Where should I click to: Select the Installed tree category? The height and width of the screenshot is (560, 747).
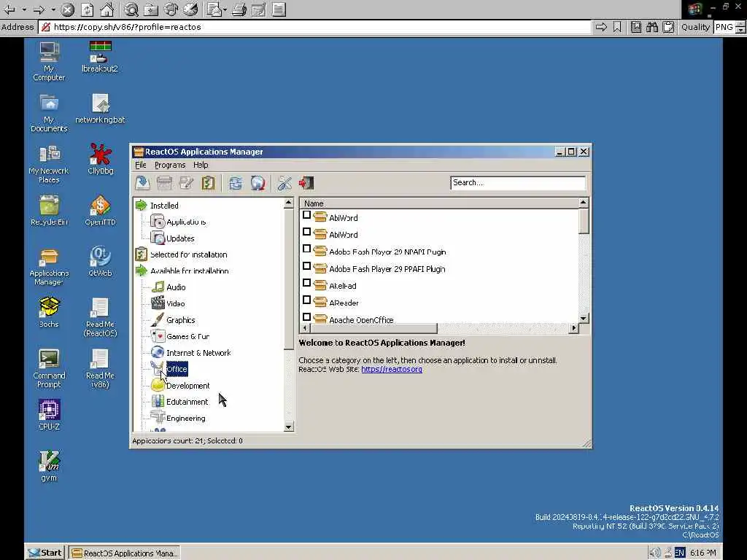pyautogui.click(x=164, y=206)
